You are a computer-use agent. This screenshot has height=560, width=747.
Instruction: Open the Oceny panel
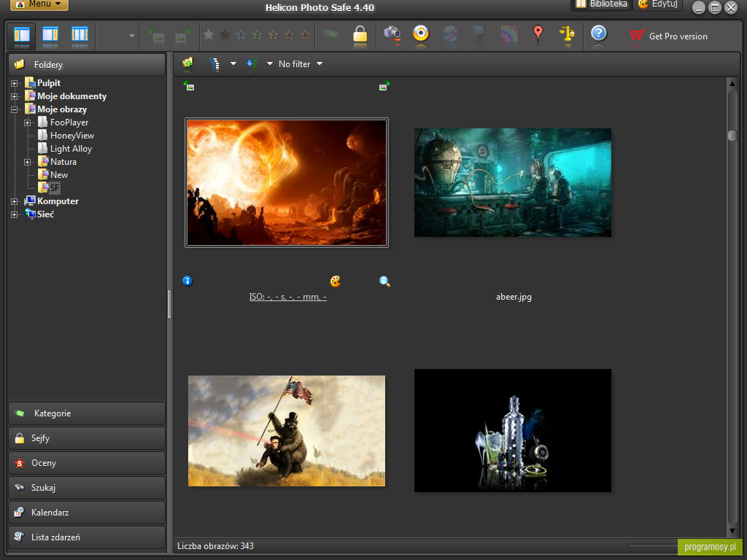(87, 463)
